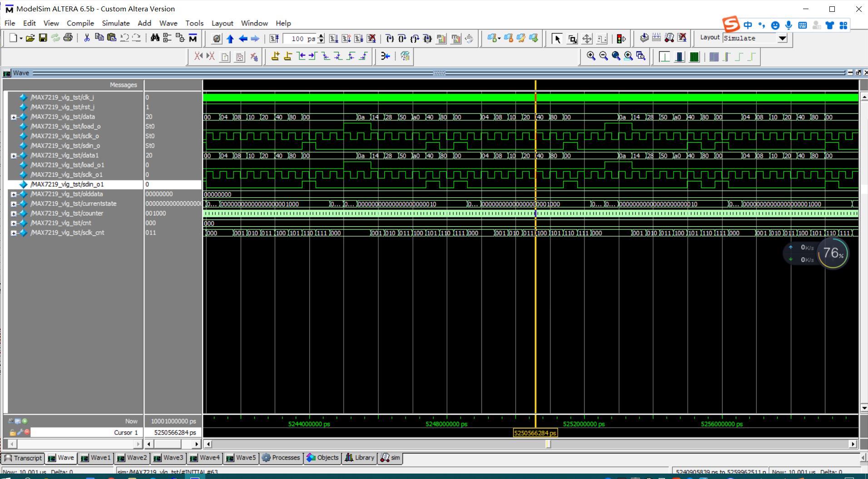Click the Wave4 tab
This screenshot has width=868, height=479.
click(x=205, y=458)
